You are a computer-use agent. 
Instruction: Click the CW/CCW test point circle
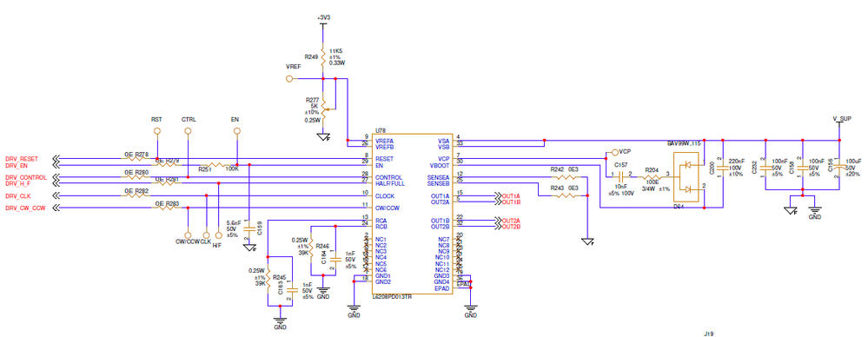188,235
